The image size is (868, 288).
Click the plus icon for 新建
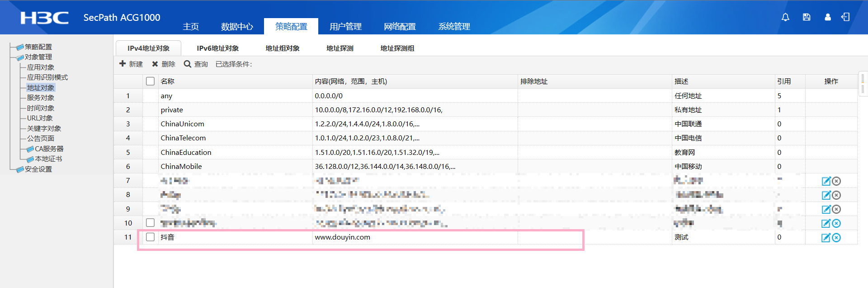coord(123,64)
